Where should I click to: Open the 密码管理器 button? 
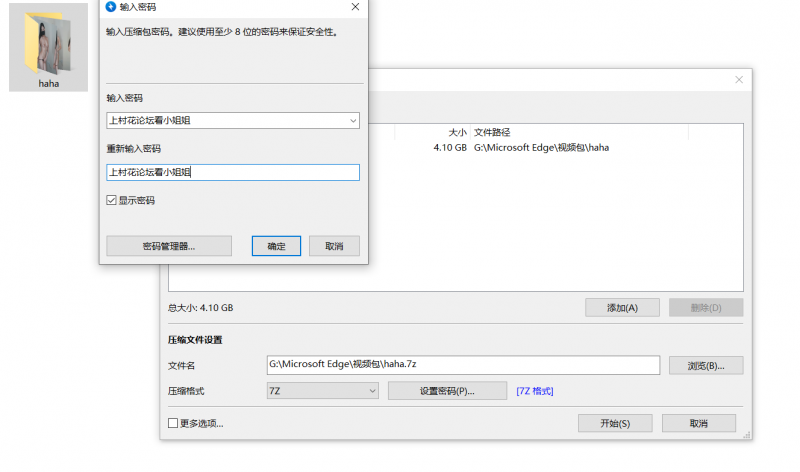pos(168,246)
